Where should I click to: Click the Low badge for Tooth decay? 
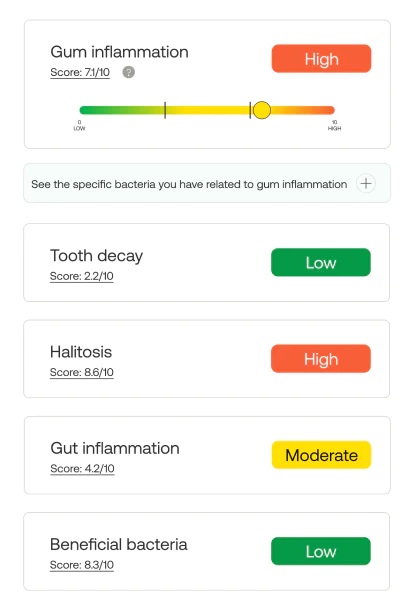321,263
